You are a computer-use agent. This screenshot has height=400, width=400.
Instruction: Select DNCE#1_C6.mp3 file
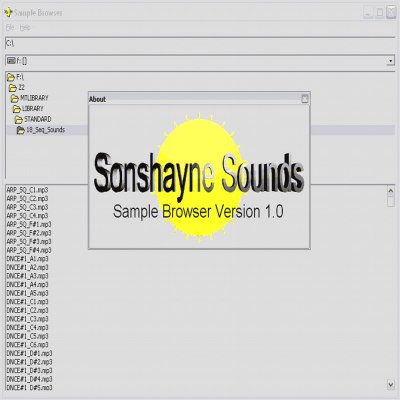coord(27,345)
